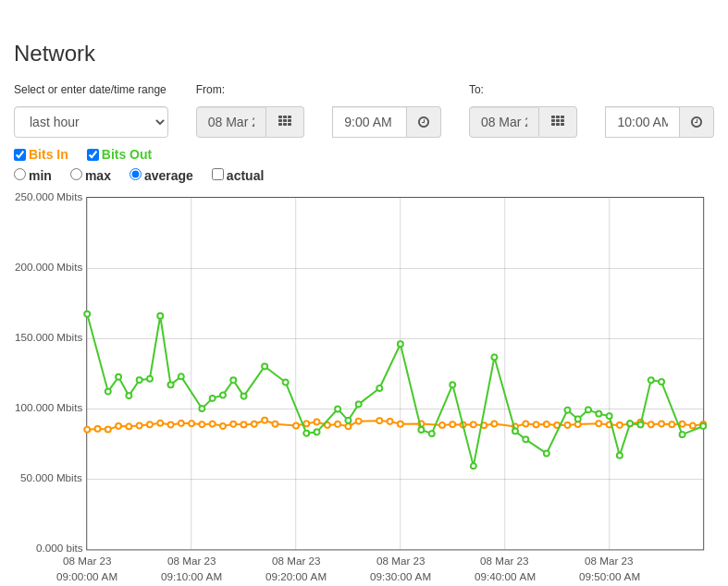Click the green Bits Out point at 09:30
This screenshot has height=586, width=728.
401,344
